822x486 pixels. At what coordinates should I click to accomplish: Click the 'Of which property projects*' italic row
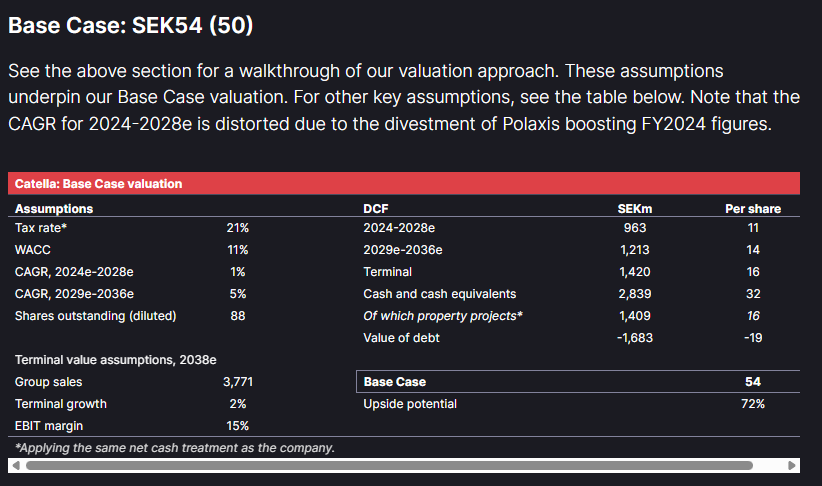[x=578, y=316]
